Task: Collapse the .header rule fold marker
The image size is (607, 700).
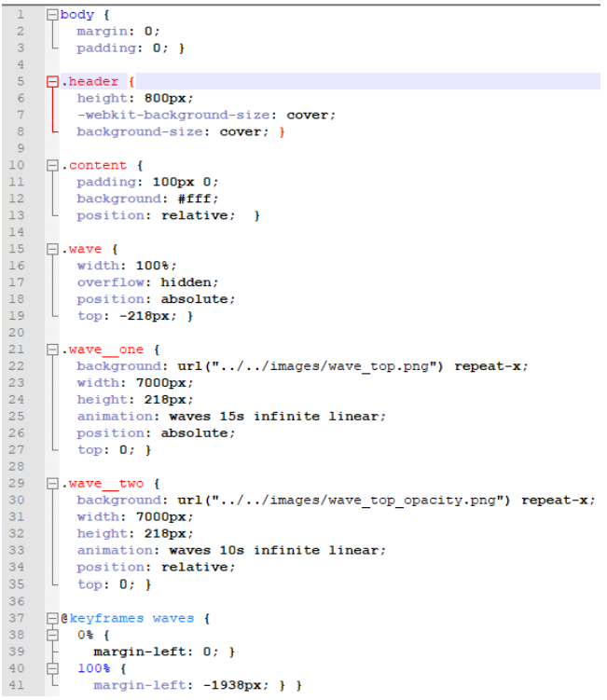Action: coord(52,82)
